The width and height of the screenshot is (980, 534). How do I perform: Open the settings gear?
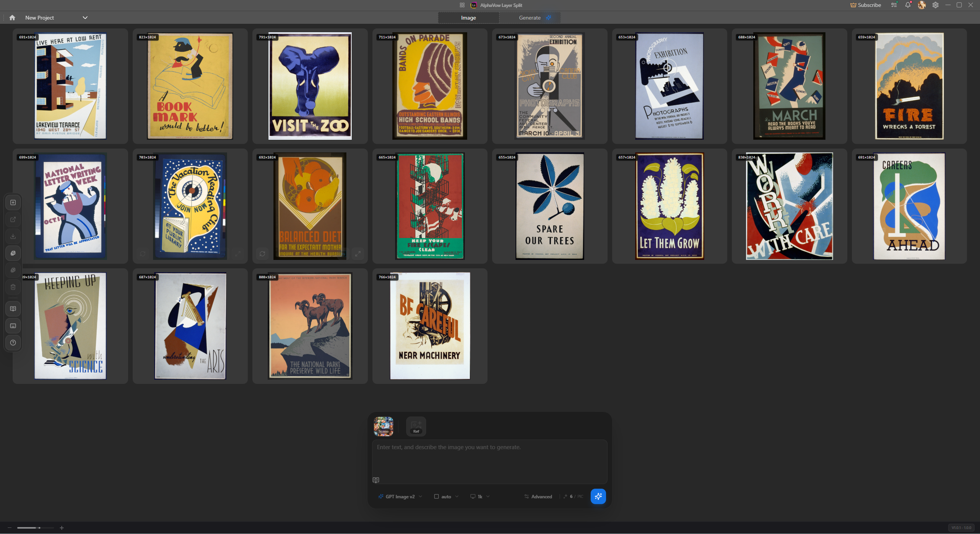(936, 5)
